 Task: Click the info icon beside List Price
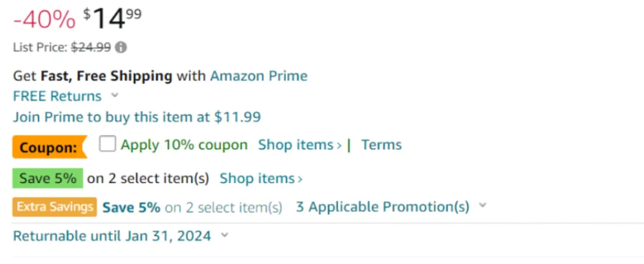121,47
